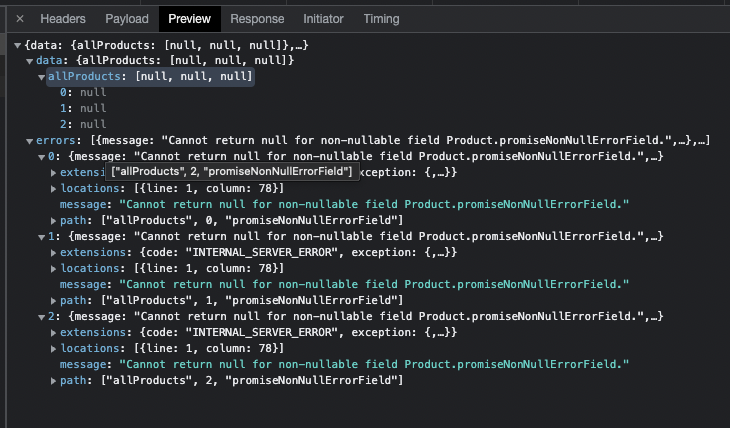Click the allProducts key label
730x428 pixels.
click(84, 76)
